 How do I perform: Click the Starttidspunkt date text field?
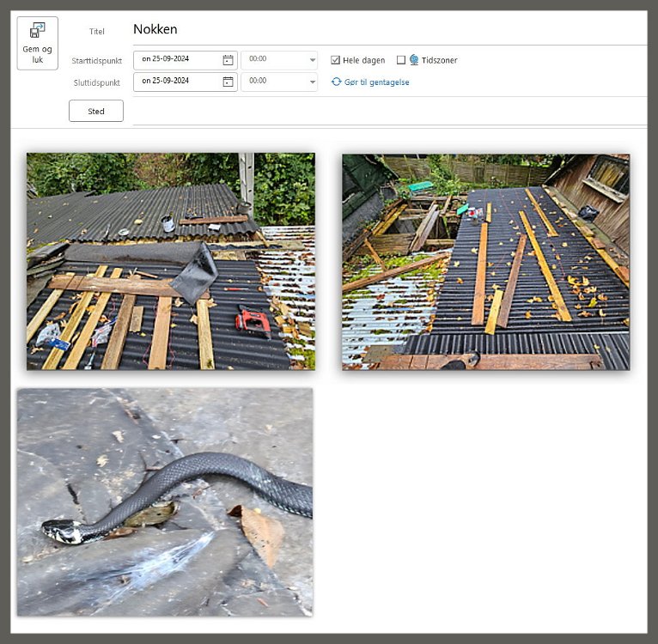176,60
